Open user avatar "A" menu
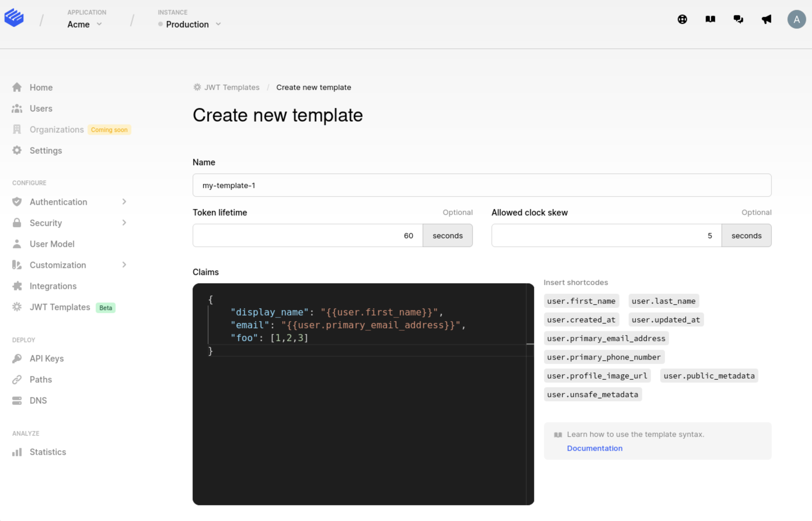812x521 pixels. (797, 19)
